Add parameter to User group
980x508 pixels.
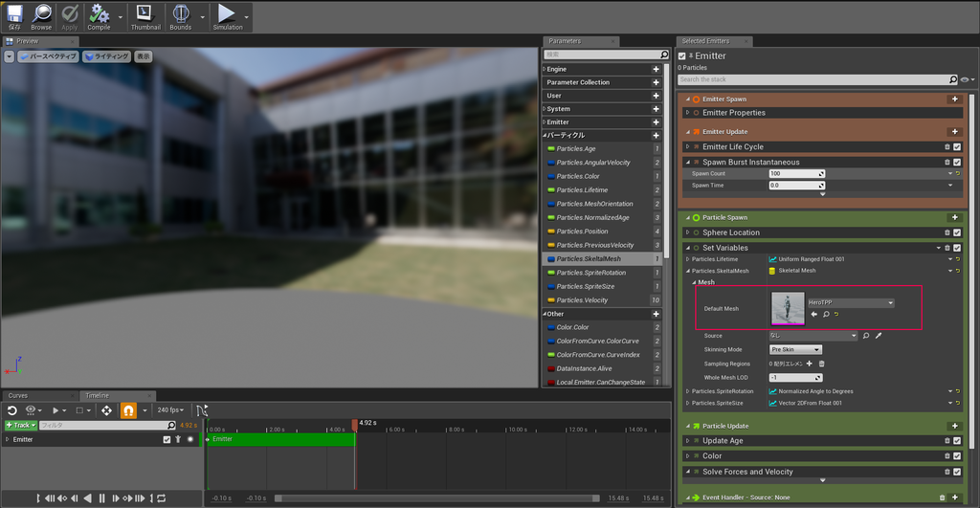[656, 96]
